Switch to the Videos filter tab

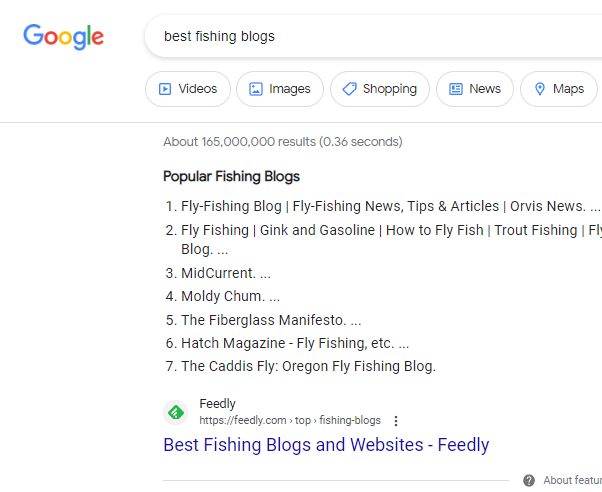pos(188,89)
